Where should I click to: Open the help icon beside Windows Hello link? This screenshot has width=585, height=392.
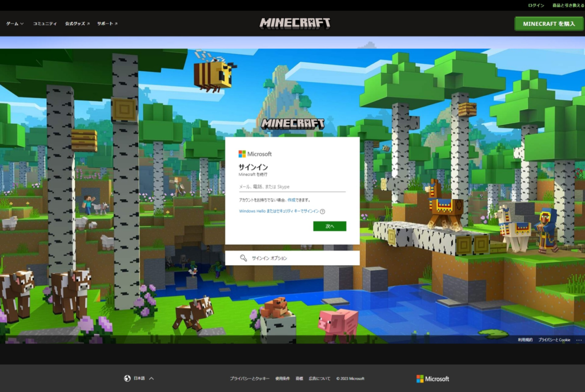click(x=322, y=211)
